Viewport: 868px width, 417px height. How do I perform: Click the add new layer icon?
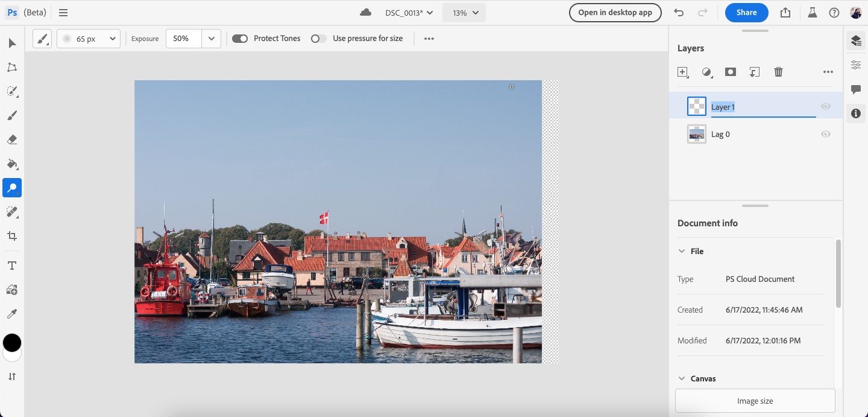point(682,72)
